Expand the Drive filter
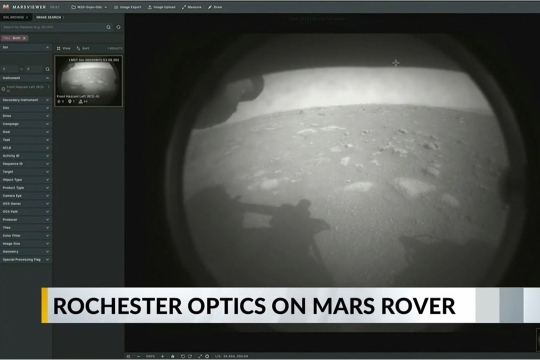540x360 pixels. click(26, 116)
